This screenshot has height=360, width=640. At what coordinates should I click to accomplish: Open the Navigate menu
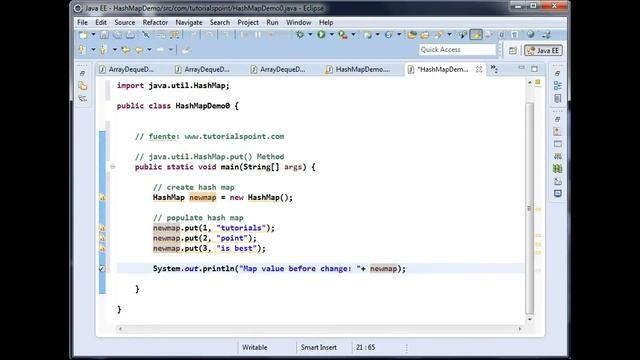(189, 22)
